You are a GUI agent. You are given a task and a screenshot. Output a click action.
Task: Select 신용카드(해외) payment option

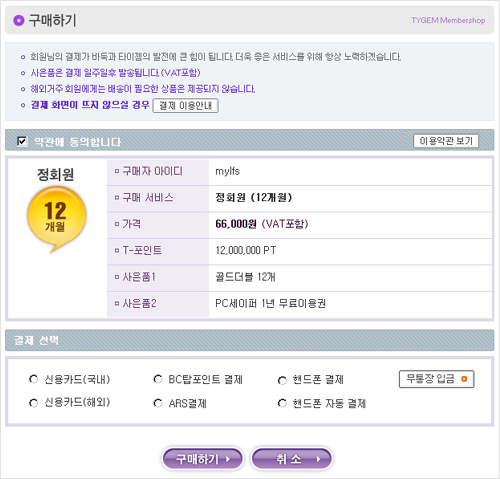33,403
